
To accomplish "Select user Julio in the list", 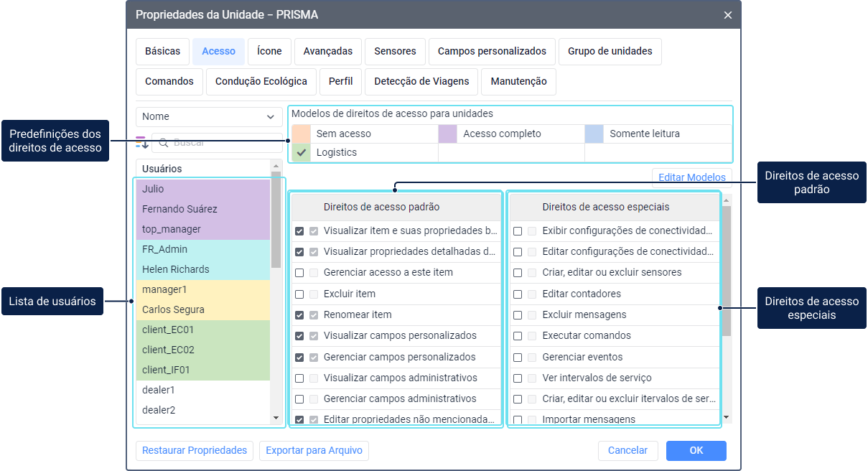I will click(x=203, y=190).
